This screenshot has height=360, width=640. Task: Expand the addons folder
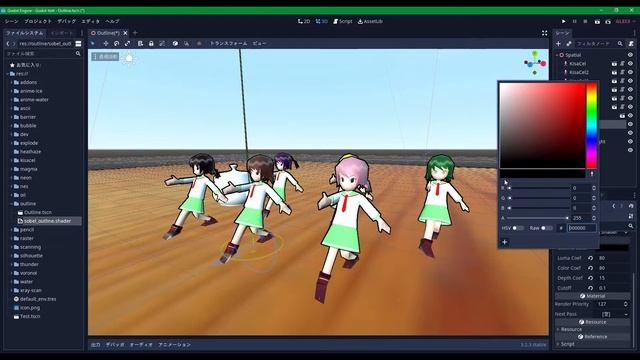[11, 82]
